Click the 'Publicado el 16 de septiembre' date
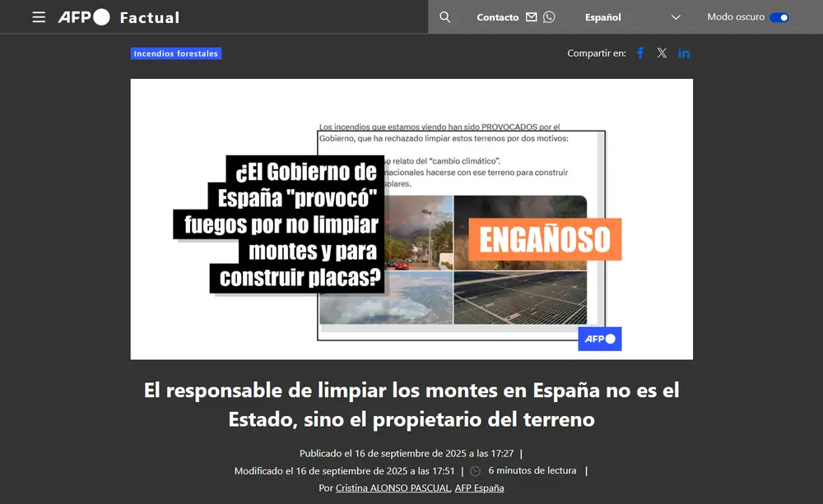823x504 pixels. (x=407, y=453)
